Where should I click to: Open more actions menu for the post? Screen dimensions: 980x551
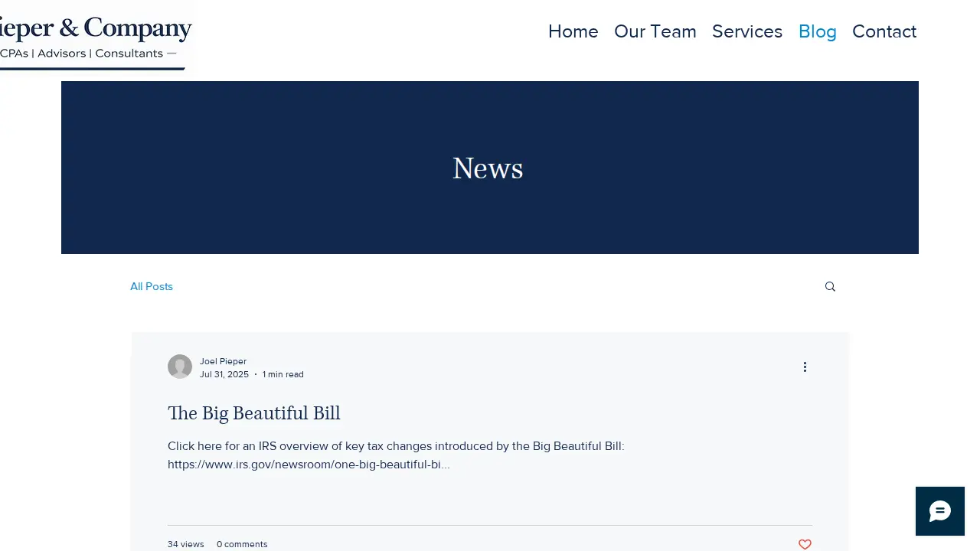click(805, 367)
